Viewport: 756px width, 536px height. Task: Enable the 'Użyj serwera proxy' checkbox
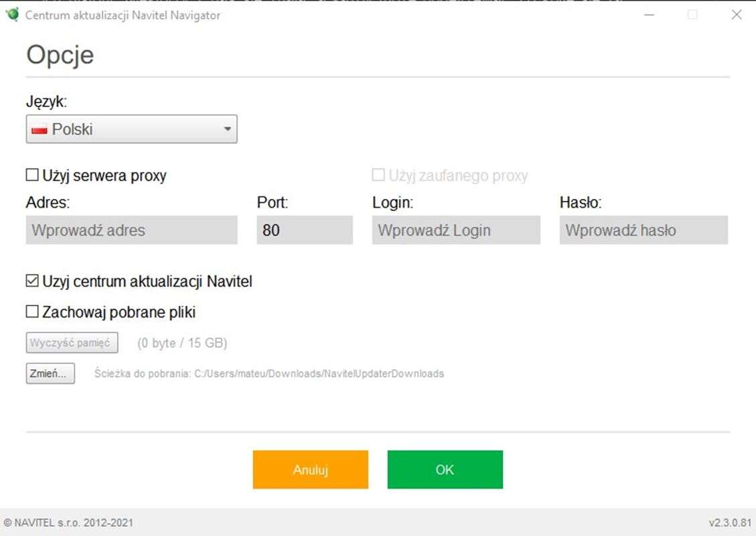32,176
